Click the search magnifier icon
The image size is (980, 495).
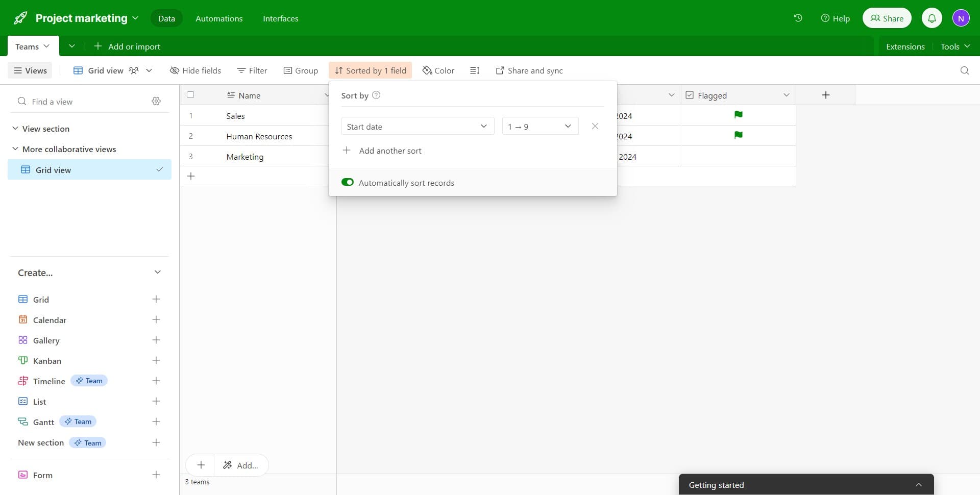point(964,70)
